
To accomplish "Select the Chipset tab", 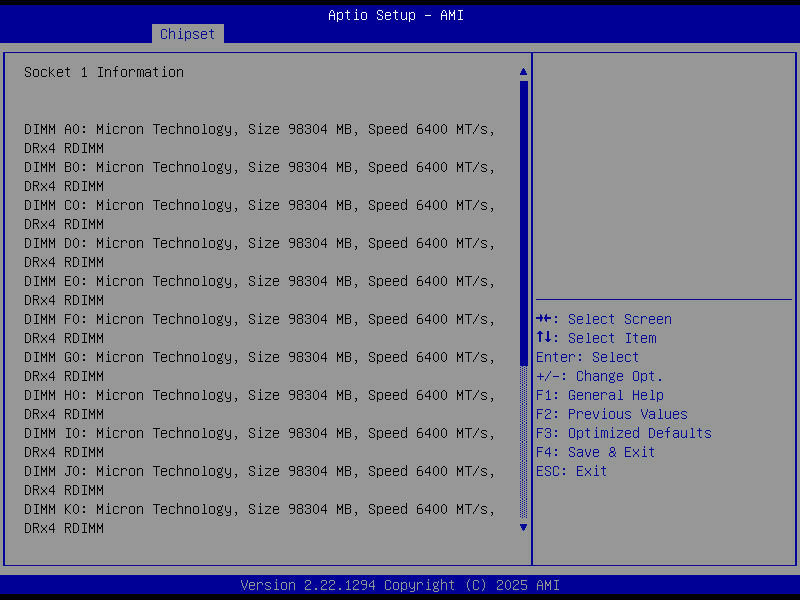I will [187, 33].
